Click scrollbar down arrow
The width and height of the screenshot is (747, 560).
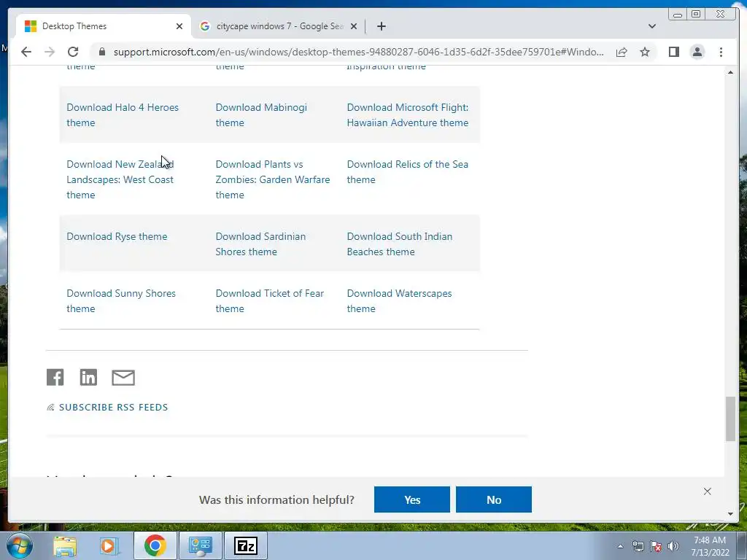730,514
